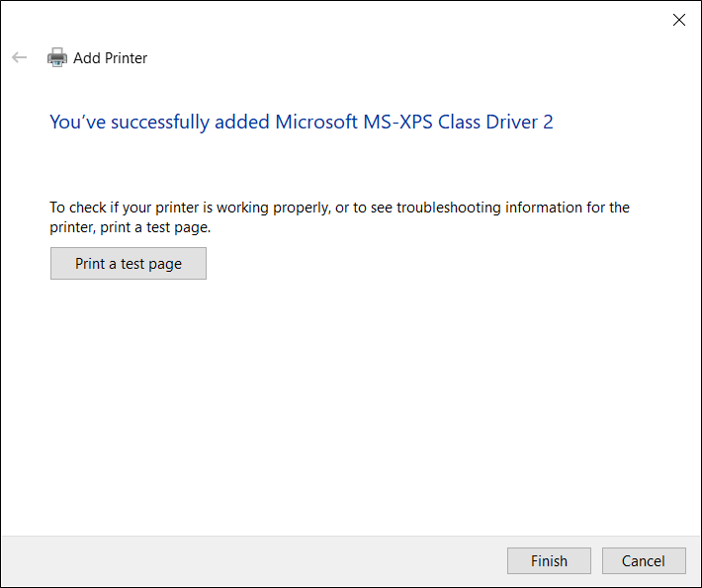This screenshot has height=588, width=702.
Task: Close the dialog with the X
Action: (x=678, y=20)
